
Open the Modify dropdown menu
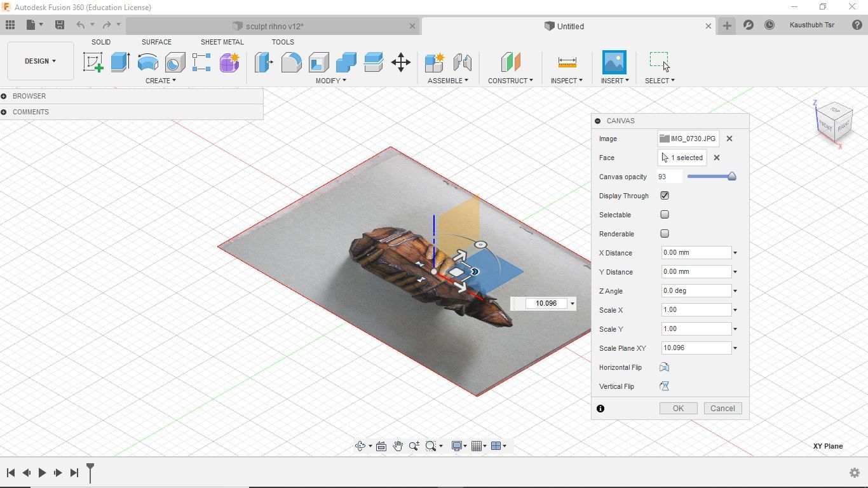tap(330, 80)
